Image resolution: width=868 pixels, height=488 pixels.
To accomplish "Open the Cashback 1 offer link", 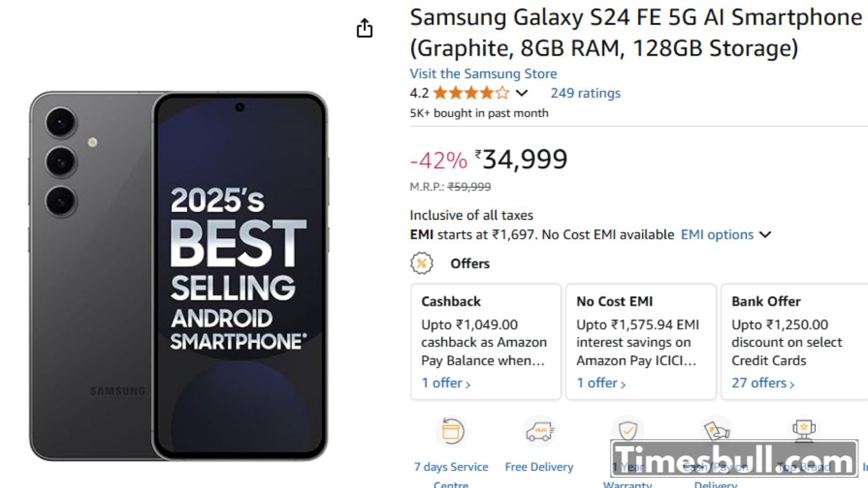I will (446, 383).
